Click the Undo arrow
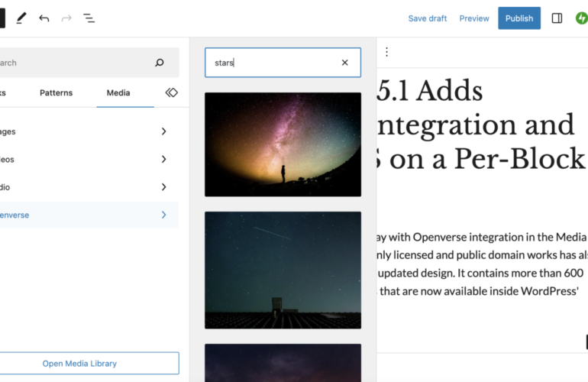Screen dimensions: 588x382 click(44, 18)
